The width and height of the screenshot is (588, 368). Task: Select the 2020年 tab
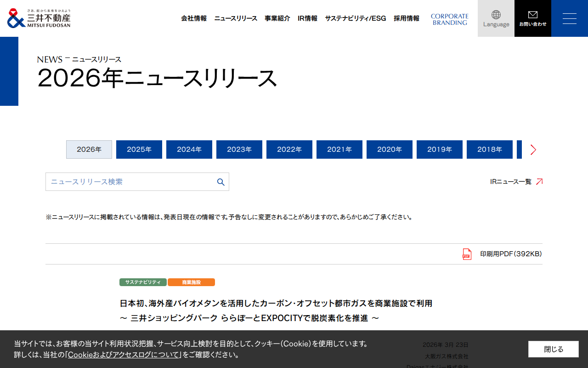coord(390,149)
